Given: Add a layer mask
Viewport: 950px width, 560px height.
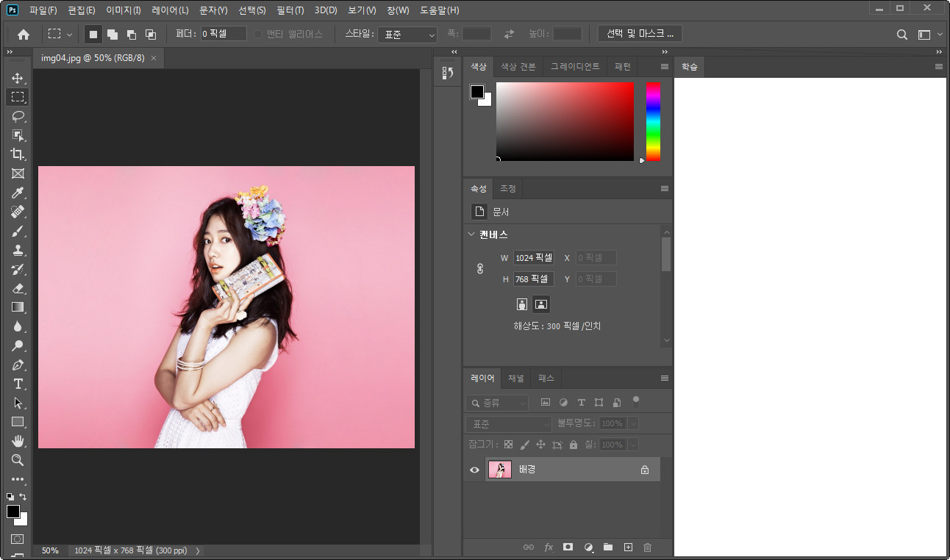Looking at the screenshot, I should tap(568, 548).
